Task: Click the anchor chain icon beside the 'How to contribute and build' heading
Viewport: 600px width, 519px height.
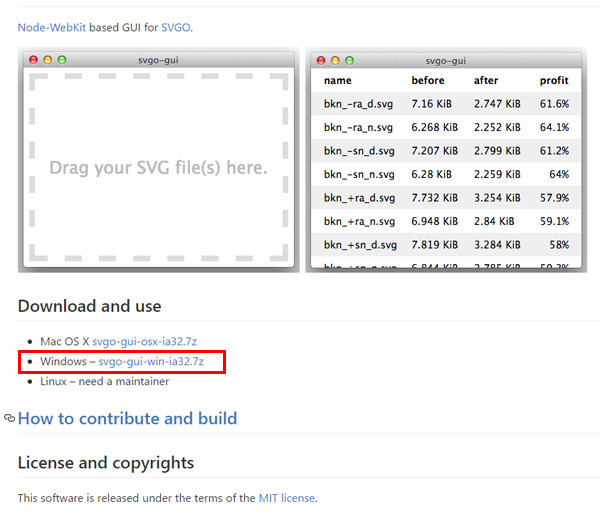Action: 9,418
